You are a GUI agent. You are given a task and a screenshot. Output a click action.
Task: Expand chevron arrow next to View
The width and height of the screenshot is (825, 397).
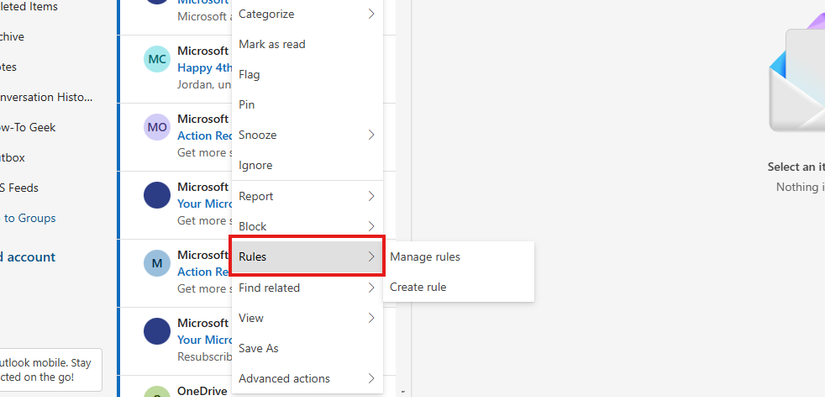pyautogui.click(x=371, y=318)
